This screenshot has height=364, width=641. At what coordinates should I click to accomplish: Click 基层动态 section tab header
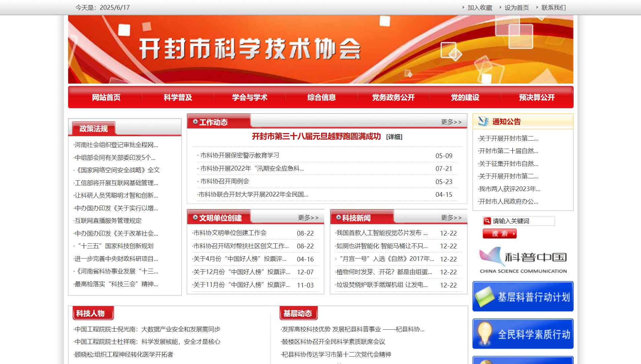298,313
